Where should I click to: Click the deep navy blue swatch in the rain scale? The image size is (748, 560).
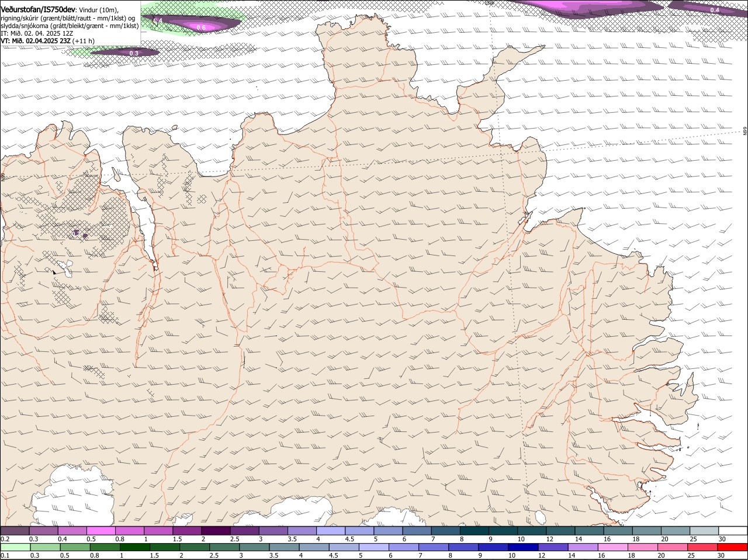point(523,548)
